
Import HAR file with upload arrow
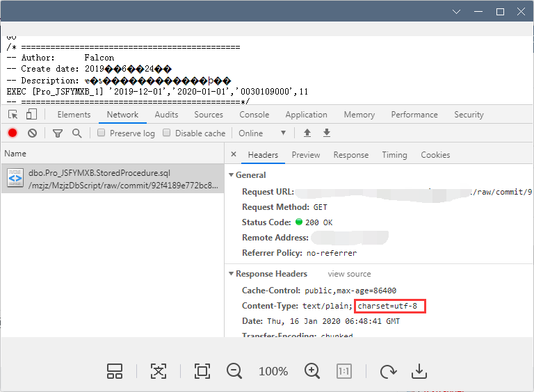[307, 133]
